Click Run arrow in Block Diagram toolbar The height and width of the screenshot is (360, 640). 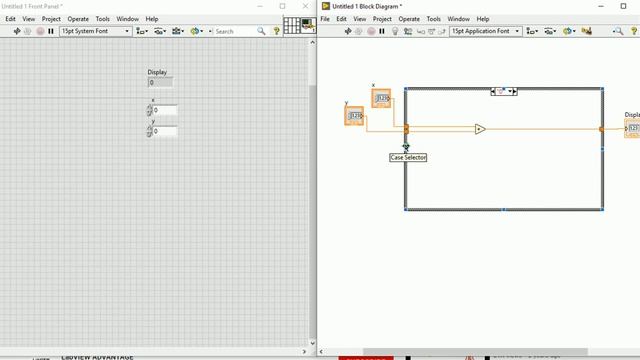pos(348,31)
